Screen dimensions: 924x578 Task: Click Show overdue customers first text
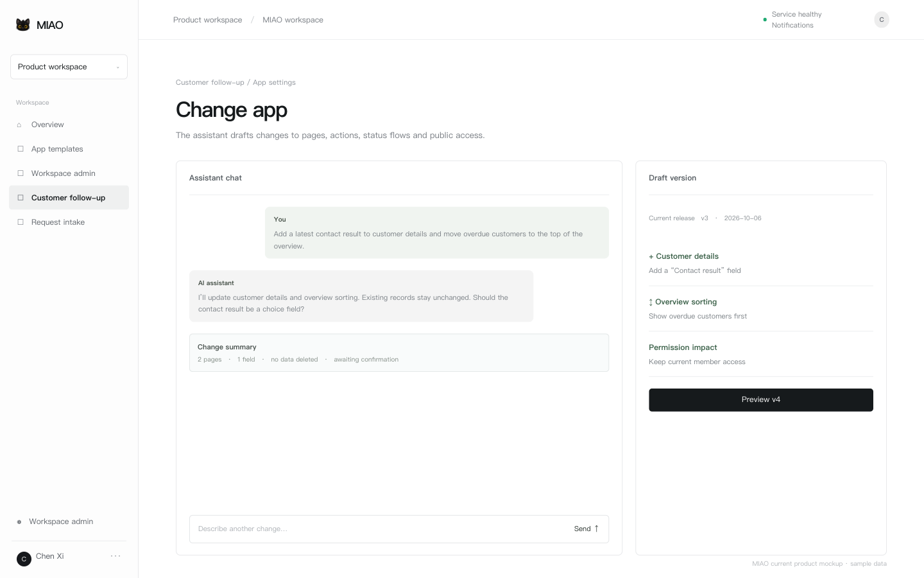697,317
